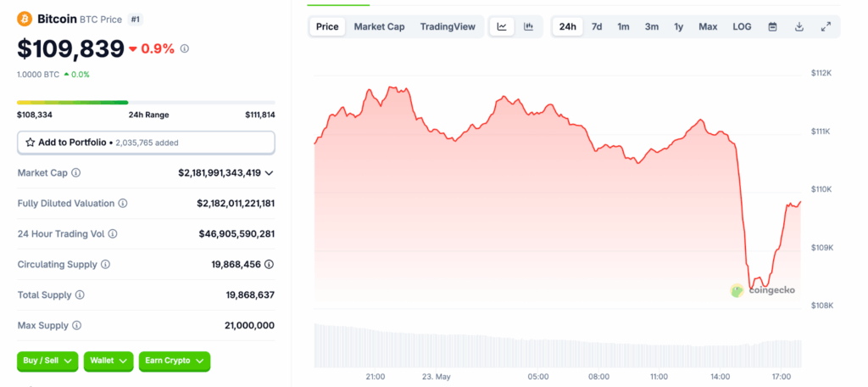Toggle LOG scale on chart
This screenshot has height=387, width=868.
[742, 26]
